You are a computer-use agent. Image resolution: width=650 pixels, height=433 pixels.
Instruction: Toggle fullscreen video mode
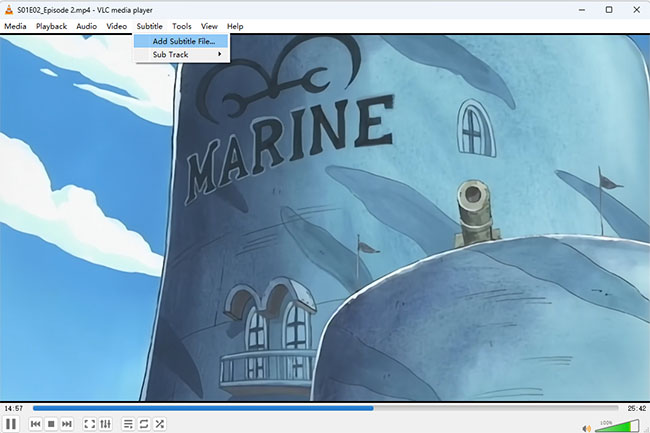point(90,424)
